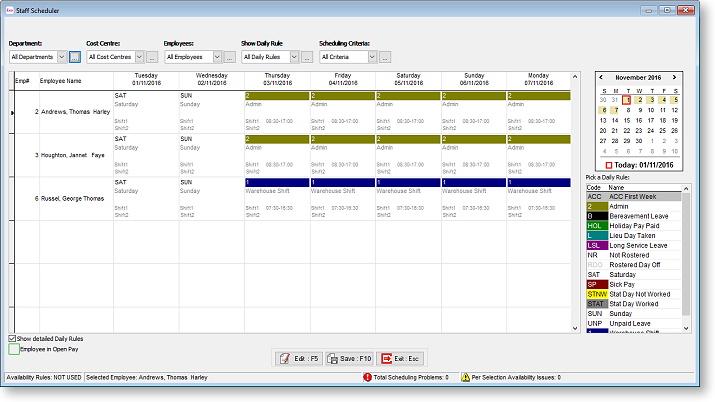Click the Thursday 03/11/2016 column header
The image size is (715, 402).
pos(277,79)
